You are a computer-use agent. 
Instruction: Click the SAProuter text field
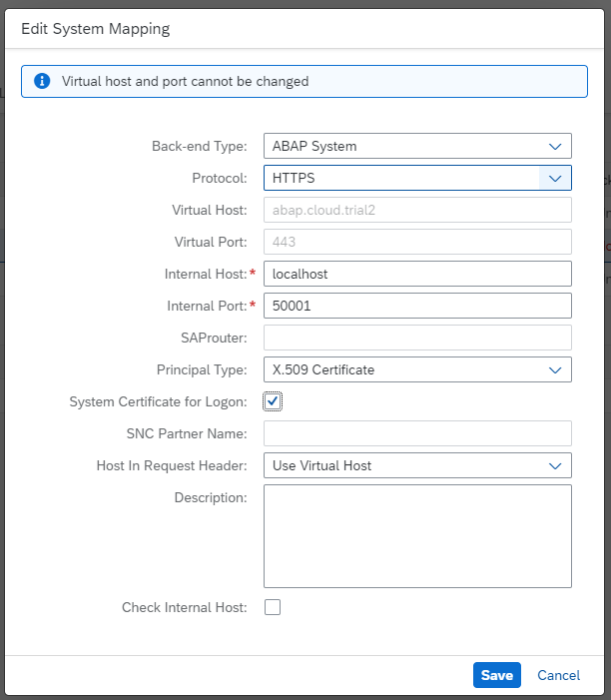[417, 338]
